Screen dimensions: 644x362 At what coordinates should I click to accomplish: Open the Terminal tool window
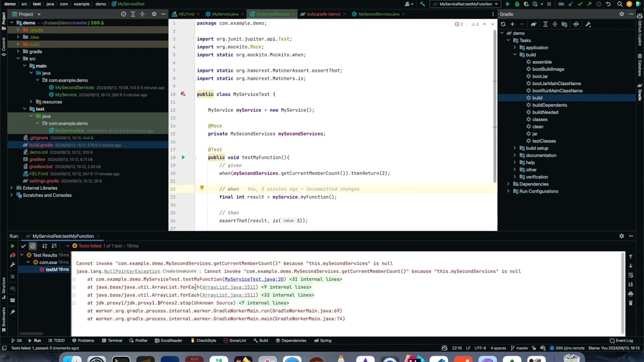[x=112, y=340]
